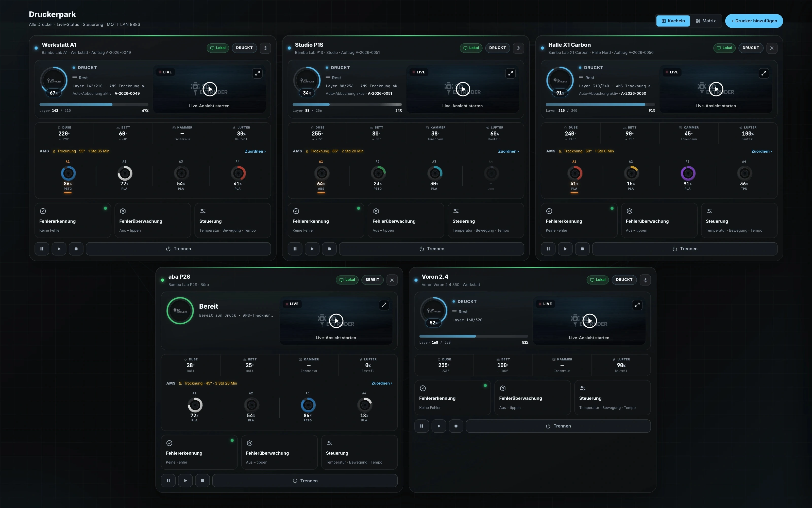Image resolution: width=812 pixels, height=508 pixels.
Task: Pause the print on Halle X1 Carbon
Action: point(548,249)
